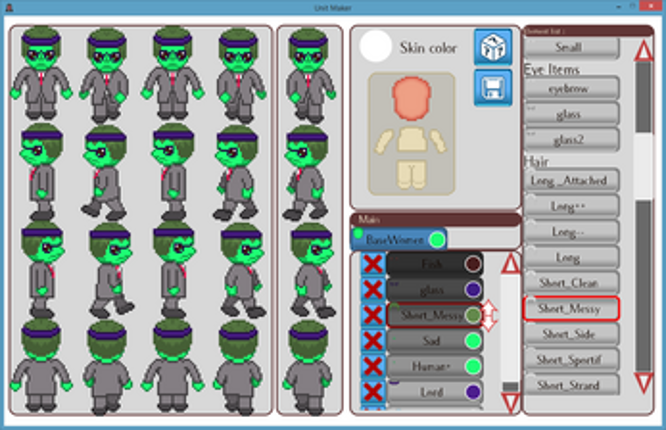Open the Skin color white circle picker
This screenshot has width=666, height=430.
375,47
